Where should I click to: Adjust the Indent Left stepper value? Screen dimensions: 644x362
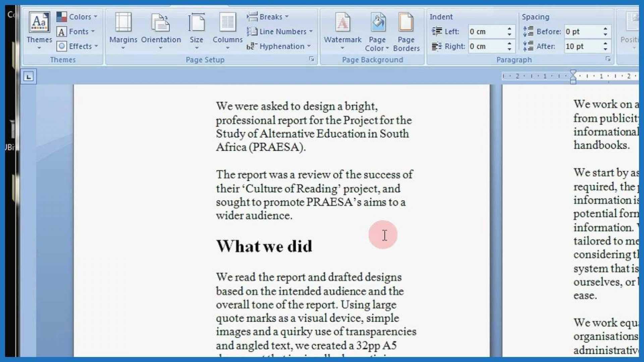point(511,30)
